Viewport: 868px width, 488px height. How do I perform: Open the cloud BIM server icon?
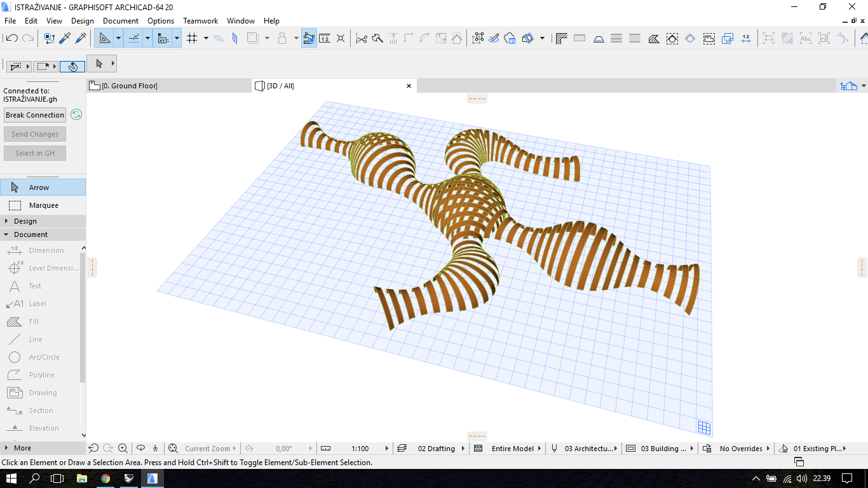(x=510, y=38)
